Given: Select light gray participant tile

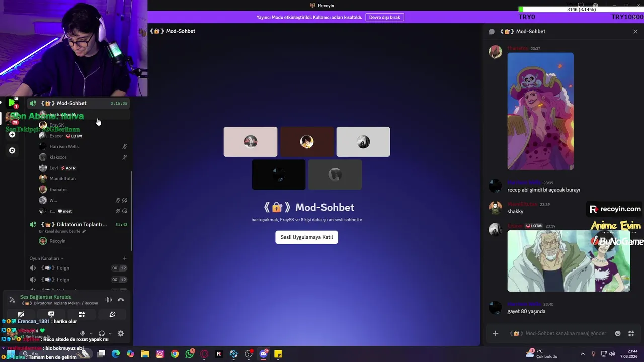Looking at the screenshot, I should tap(363, 142).
